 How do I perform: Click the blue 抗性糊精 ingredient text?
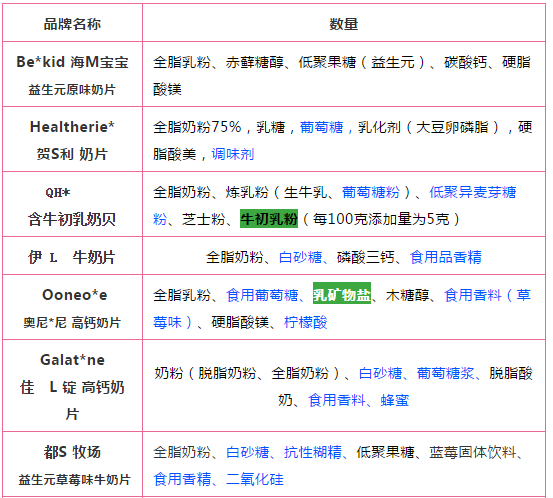tap(313, 452)
